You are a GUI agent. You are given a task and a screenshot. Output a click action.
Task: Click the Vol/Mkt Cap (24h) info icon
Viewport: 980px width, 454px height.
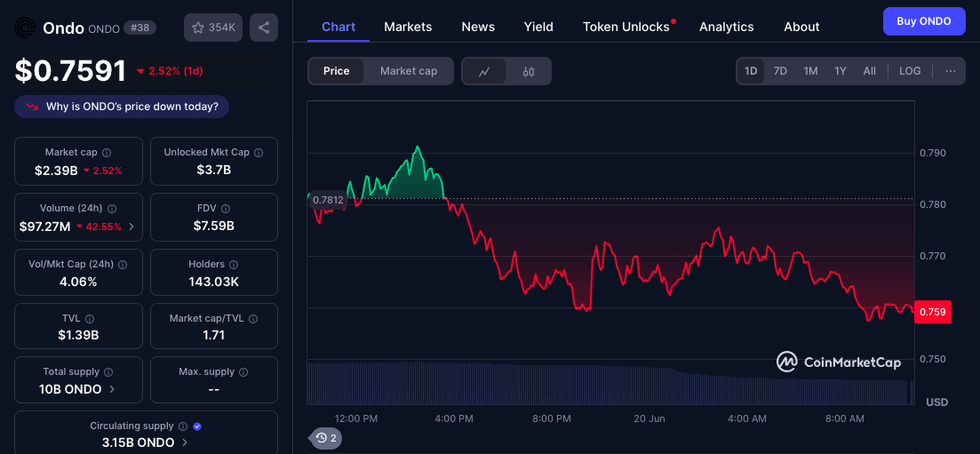(x=123, y=265)
